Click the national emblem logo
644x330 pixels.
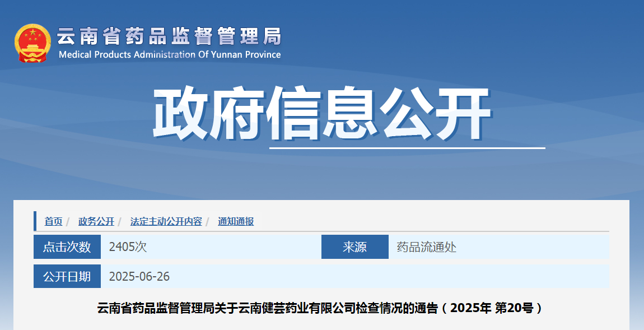pyautogui.click(x=33, y=43)
